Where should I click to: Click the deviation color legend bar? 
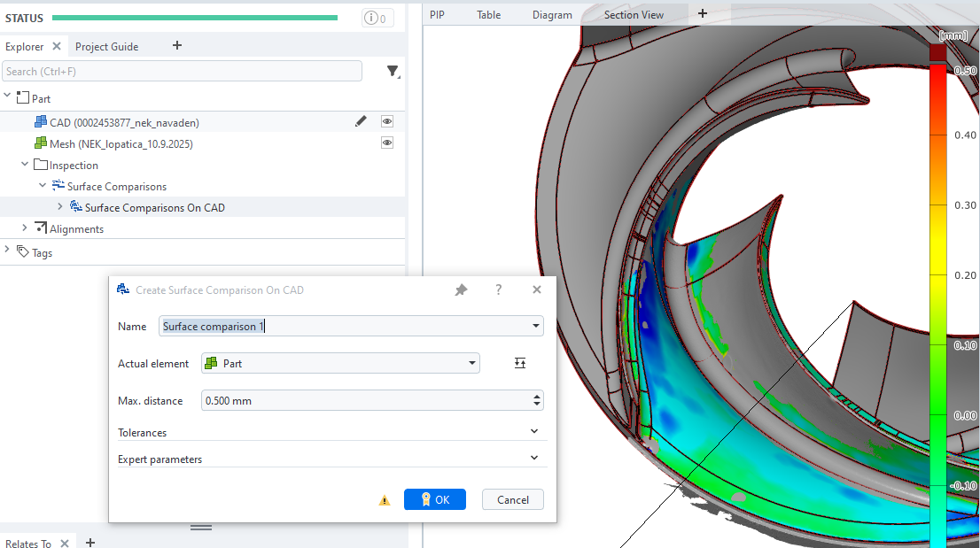point(937,266)
